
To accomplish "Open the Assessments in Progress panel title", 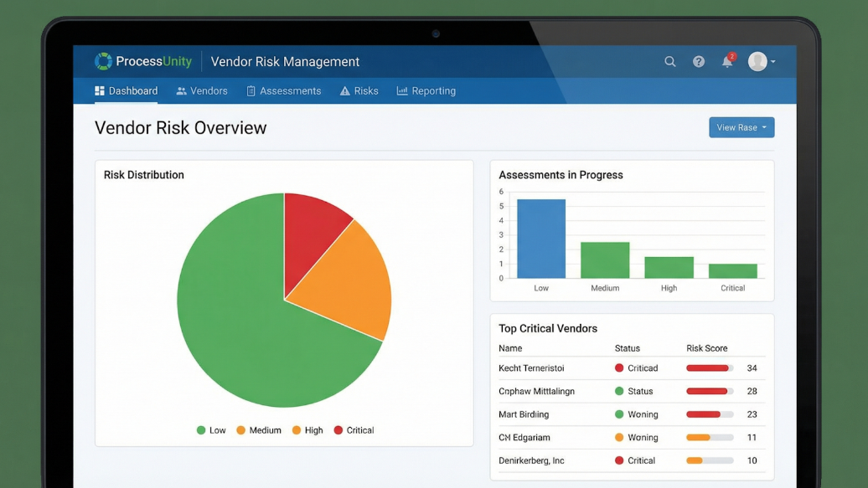I will tap(560, 174).
